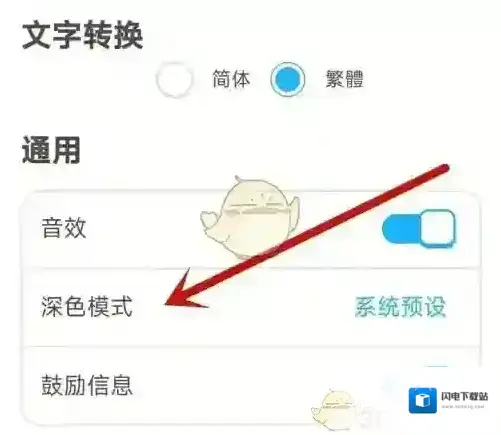The image size is (501, 435).
Task: Select the 繁體 radio button
Action: click(x=288, y=79)
